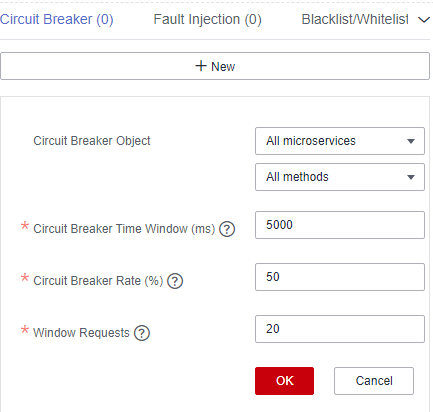This screenshot has width=433, height=412.
Task: Switch to the Fault Injection tab
Action: 207,19
